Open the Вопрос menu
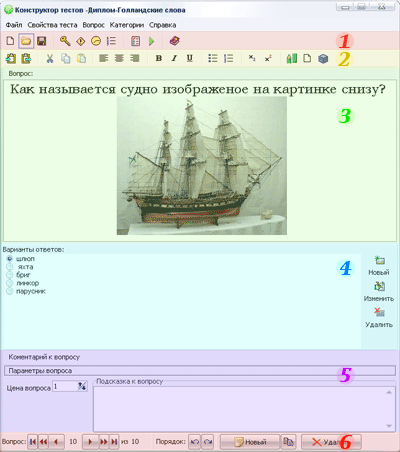This screenshot has width=400, height=452. pos(93,25)
